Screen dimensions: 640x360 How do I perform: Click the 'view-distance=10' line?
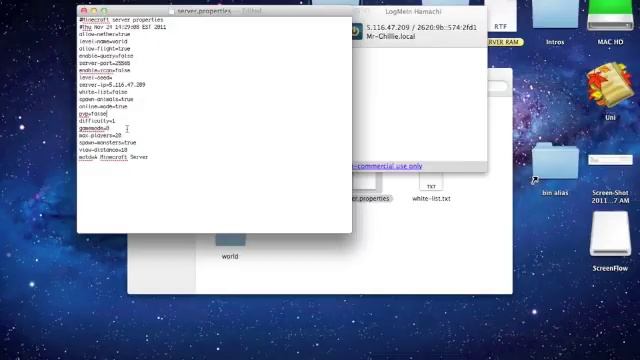coord(103,150)
